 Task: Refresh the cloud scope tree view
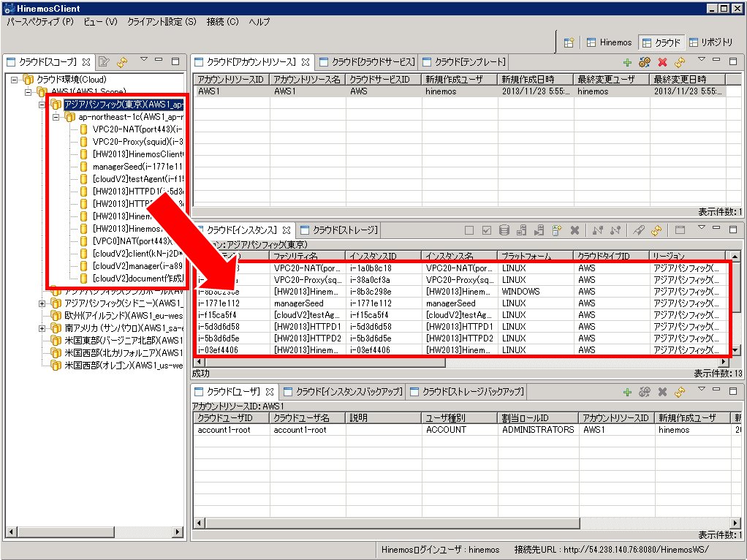122,62
